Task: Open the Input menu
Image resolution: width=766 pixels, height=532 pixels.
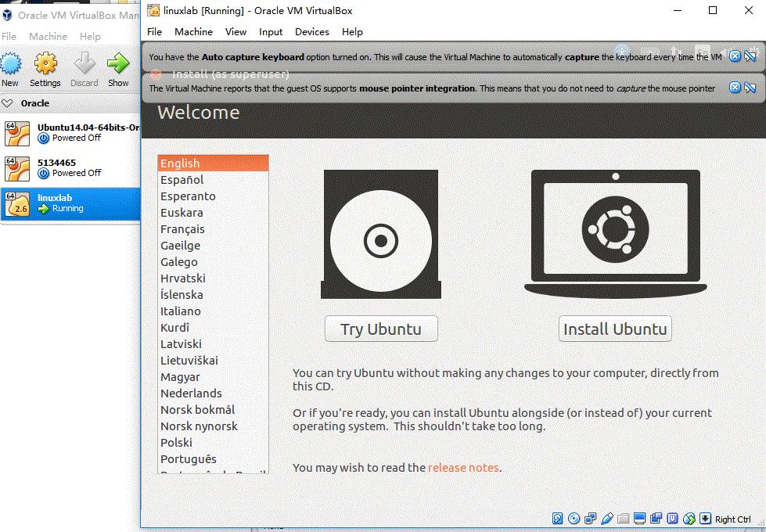Action: (271, 32)
